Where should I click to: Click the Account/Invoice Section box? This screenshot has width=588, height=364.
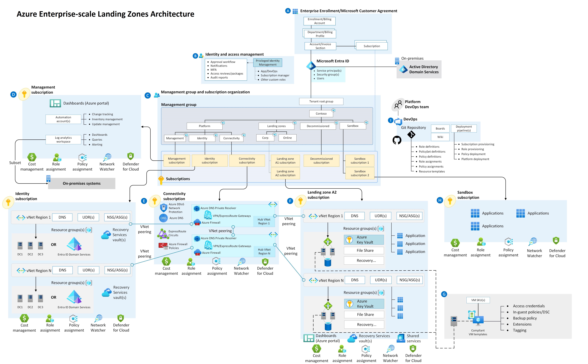(320, 46)
